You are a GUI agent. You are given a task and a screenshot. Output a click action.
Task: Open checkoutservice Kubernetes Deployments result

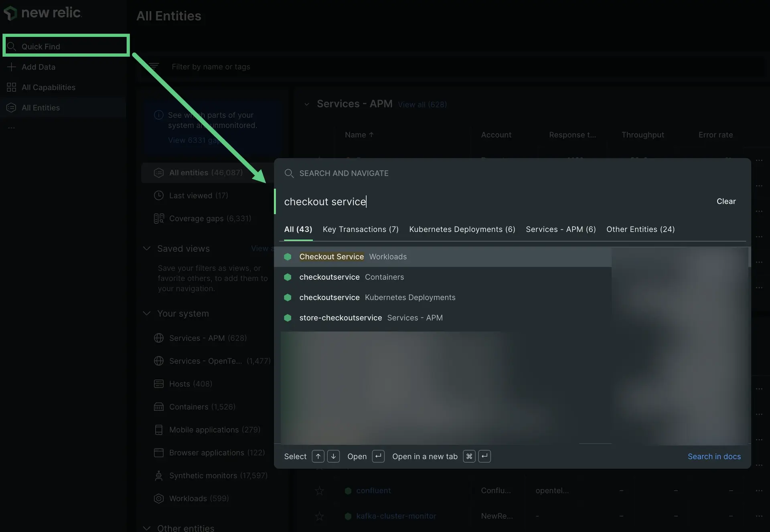click(443, 297)
